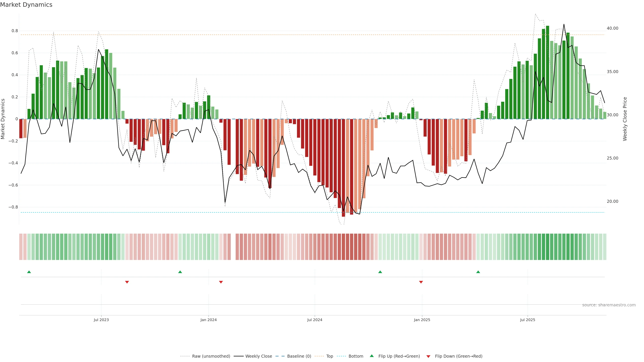Screen dimensions: 644x362
Task: Click the 40.00 price axis tick label
Action: (612, 28)
